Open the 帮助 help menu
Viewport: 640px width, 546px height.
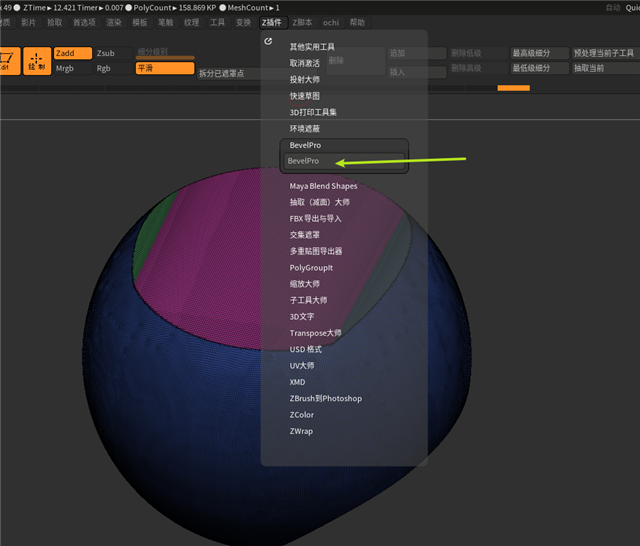(x=358, y=22)
